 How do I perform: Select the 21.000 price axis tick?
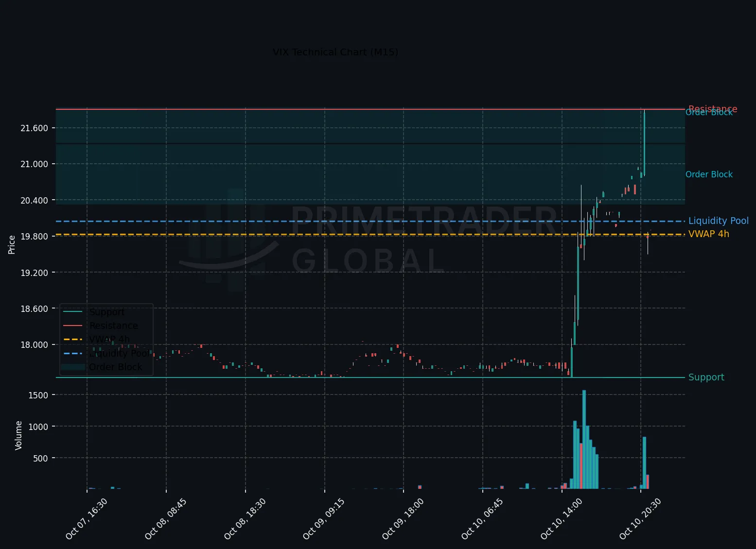coord(34,164)
